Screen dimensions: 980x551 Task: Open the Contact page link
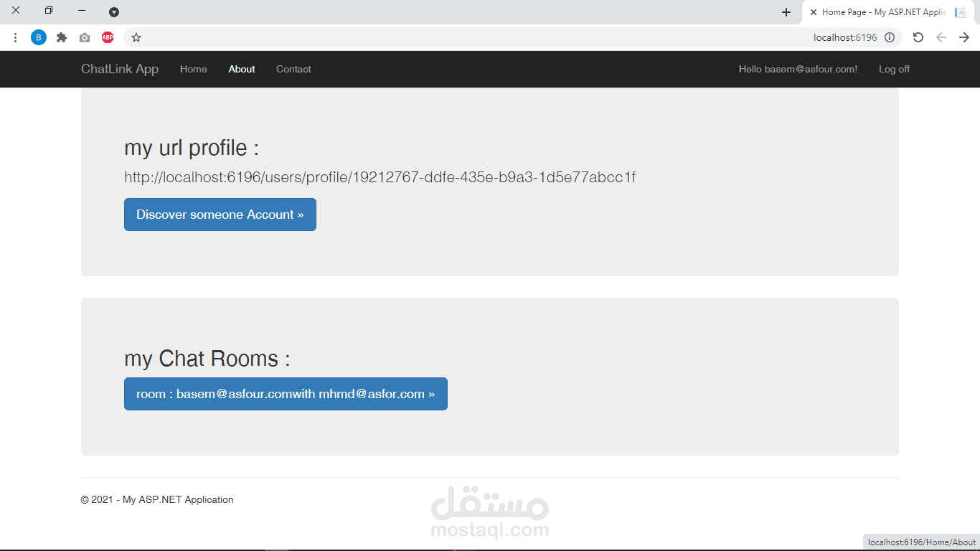(293, 69)
